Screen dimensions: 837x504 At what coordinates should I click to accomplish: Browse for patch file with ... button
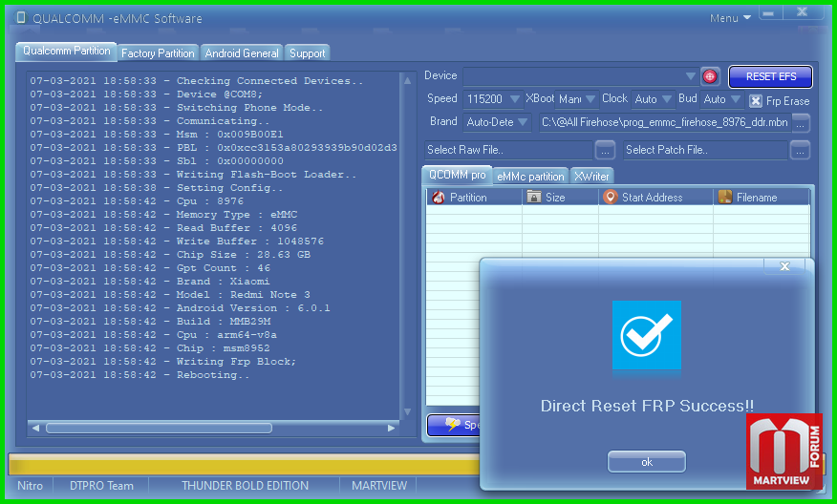coord(800,151)
